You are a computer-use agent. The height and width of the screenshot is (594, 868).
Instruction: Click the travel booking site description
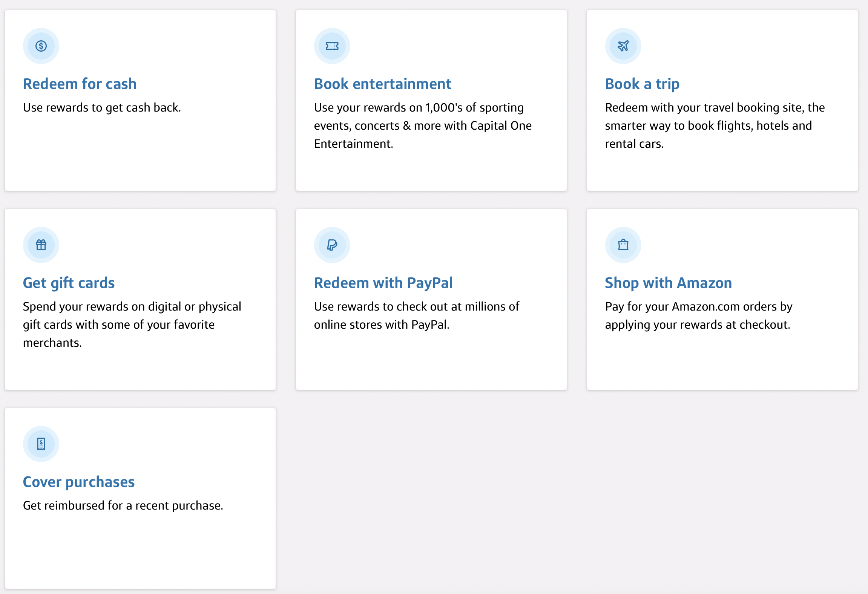point(715,126)
